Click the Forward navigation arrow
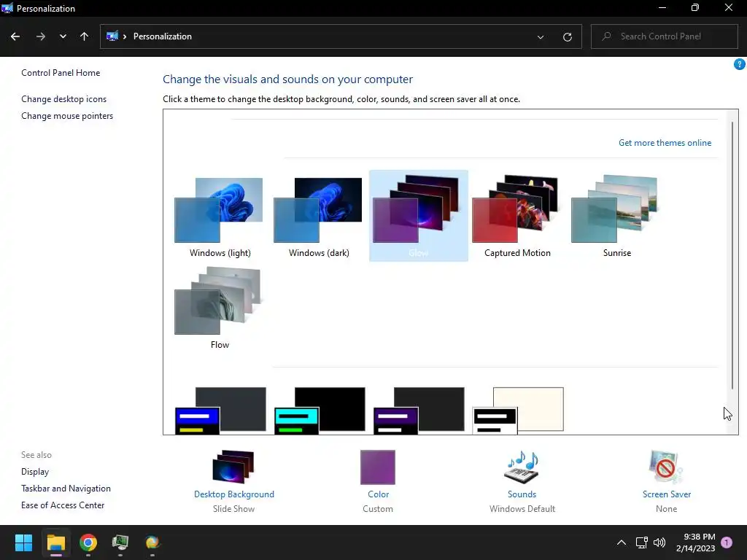 click(41, 36)
